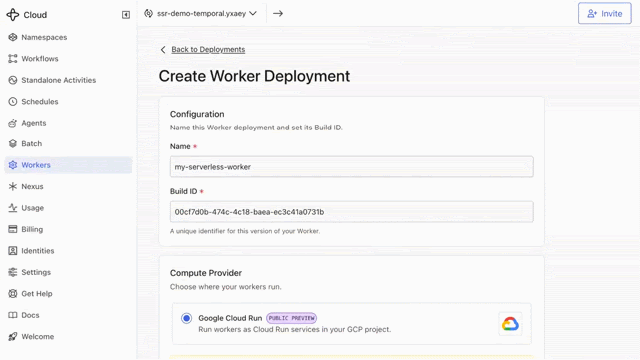Image resolution: width=640 pixels, height=360 pixels.
Task: Click the Batch stack icon
Action: (13, 143)
